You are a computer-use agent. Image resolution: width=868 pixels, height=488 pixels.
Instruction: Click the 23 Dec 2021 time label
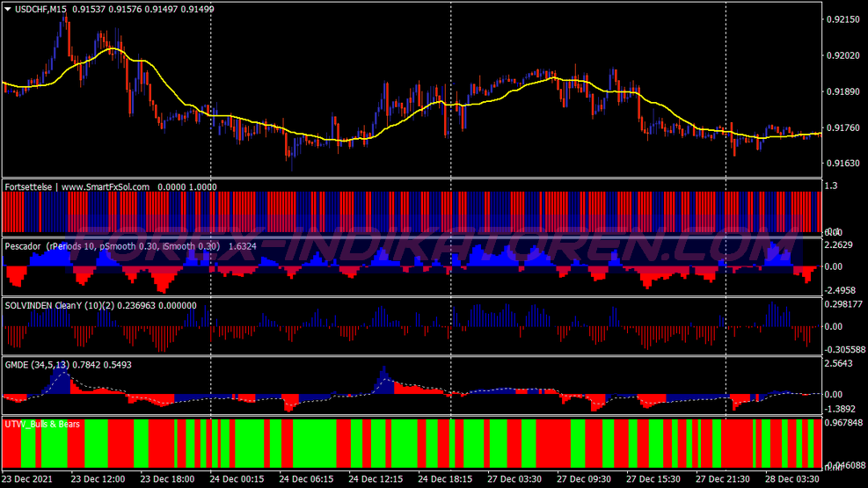(x=27, y=479)
